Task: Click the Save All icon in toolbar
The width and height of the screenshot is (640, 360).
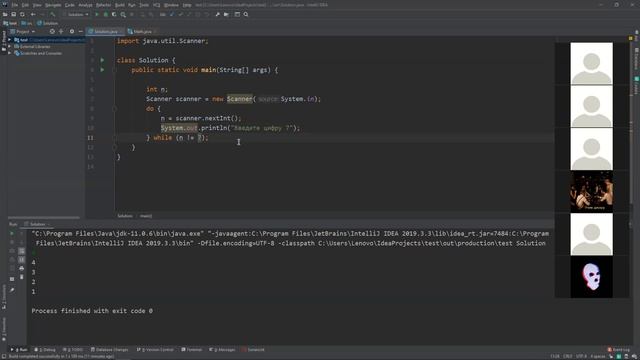Action: (x=13, y=14)
